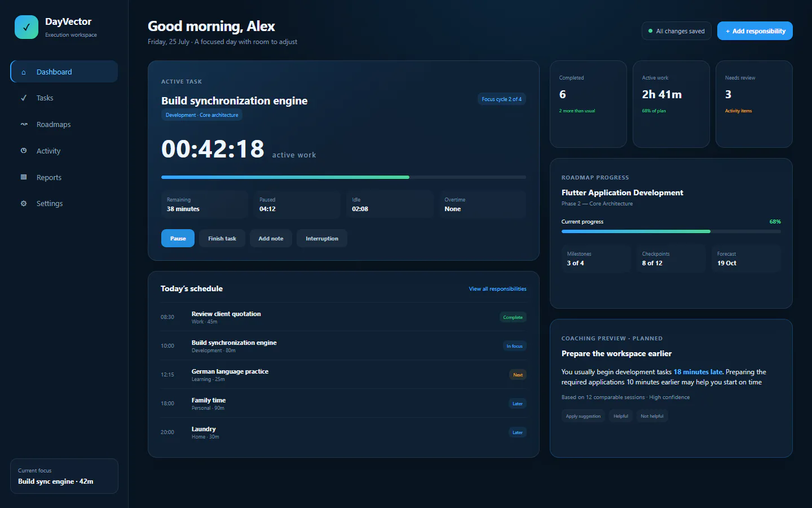Click the Complete status badge
Screen dimensions: 812x508
(x=513, y=317)
